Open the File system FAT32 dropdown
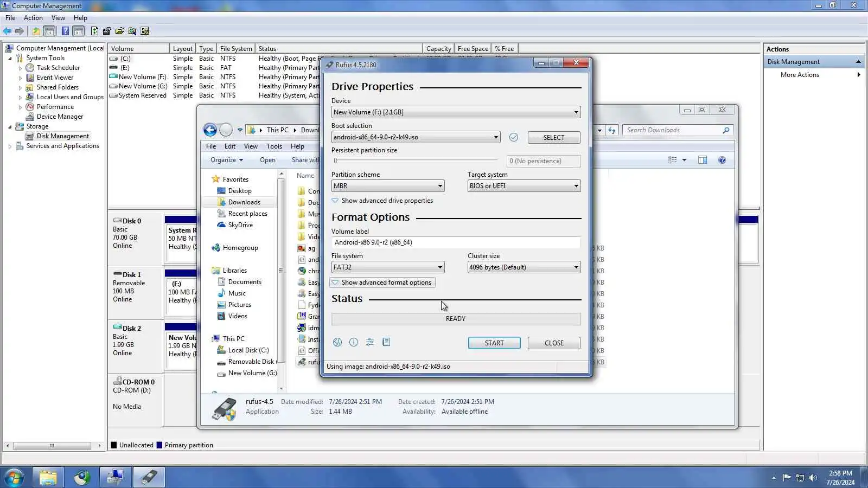868x488 pixels. coord(388,267)
